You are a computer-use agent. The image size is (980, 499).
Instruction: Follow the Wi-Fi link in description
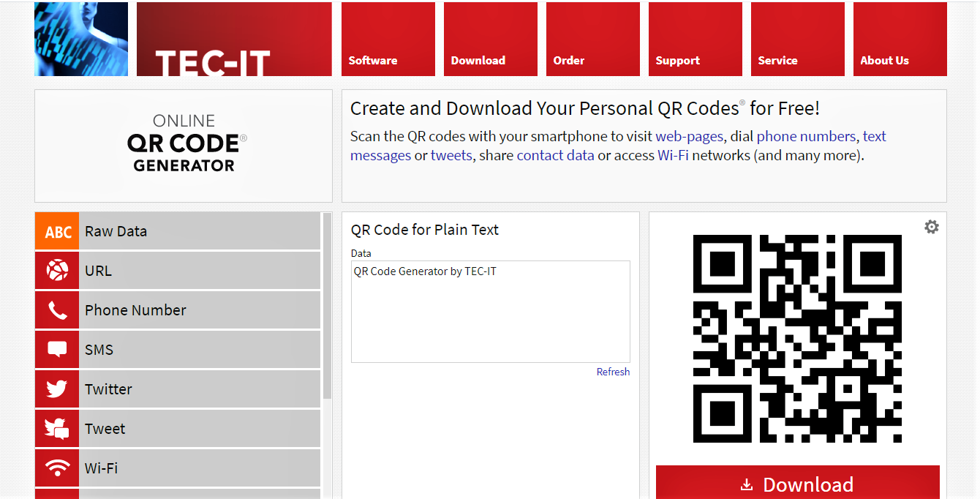673,156
